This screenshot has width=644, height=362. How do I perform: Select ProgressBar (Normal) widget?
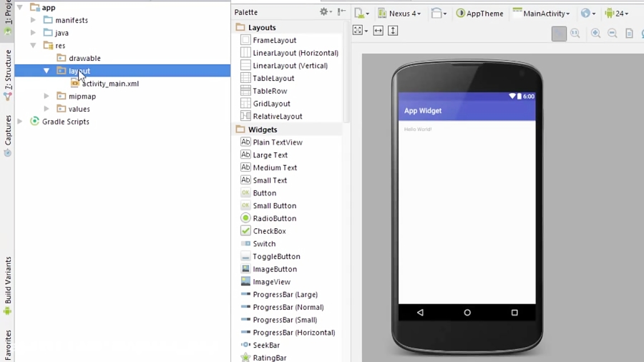pos(289,308)
